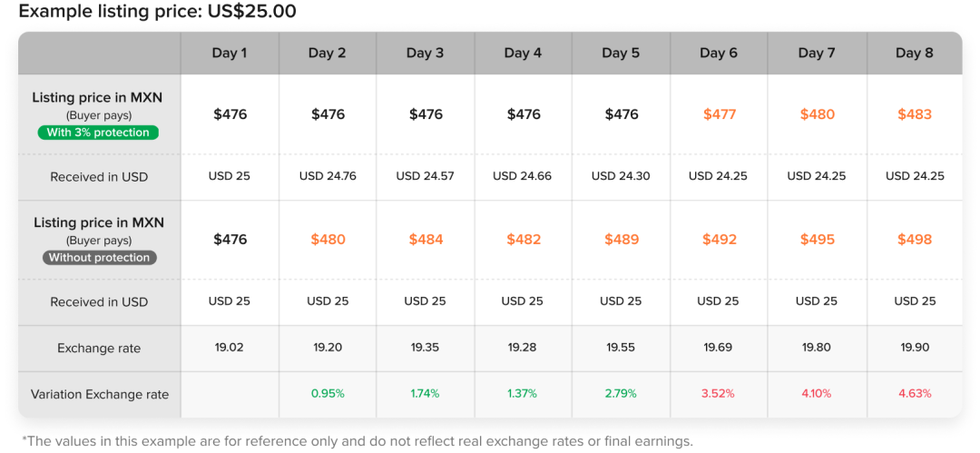Click the 19.02 exchange rate value
Image resolution: width=980 pixels, height=453 pixels.
[x=230, y=348]
